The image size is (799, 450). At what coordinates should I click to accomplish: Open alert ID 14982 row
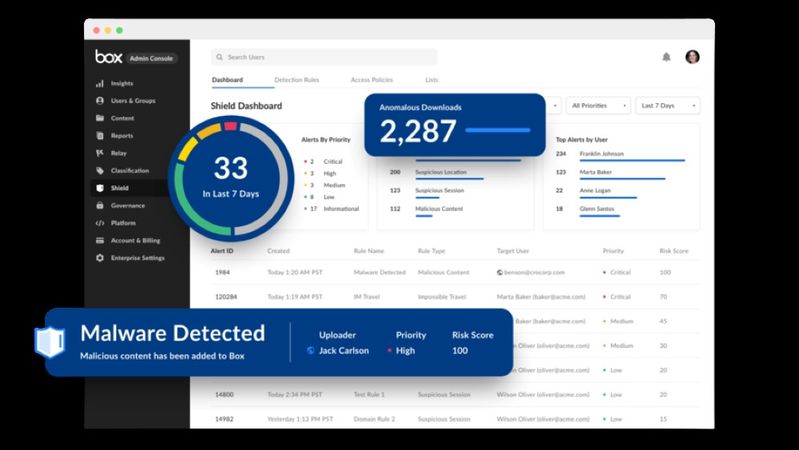[x=455, y=419]
